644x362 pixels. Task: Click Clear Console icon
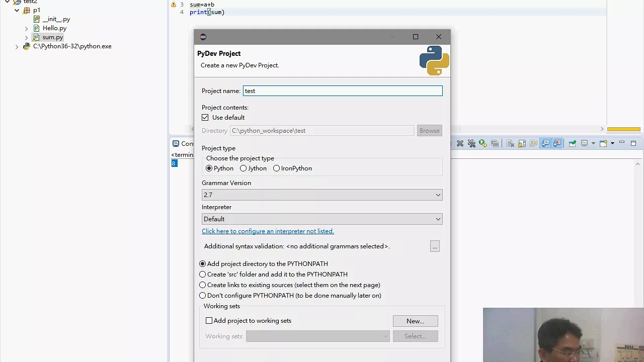click(510, 143)
